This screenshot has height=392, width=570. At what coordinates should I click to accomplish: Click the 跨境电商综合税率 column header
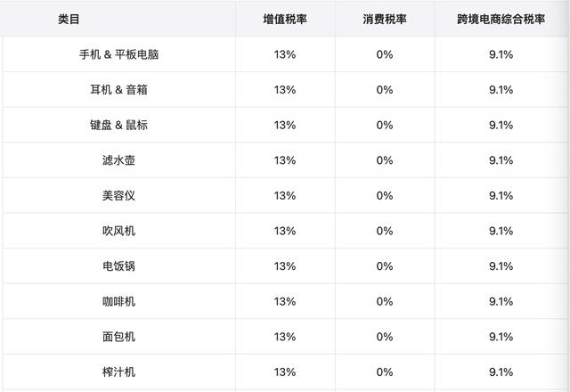[x=501, y=19]
